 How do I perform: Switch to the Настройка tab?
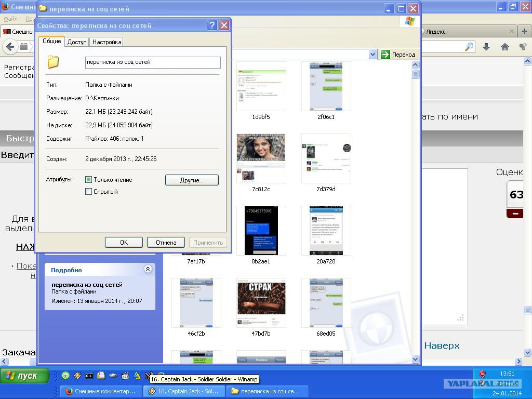tap(107, 42)
